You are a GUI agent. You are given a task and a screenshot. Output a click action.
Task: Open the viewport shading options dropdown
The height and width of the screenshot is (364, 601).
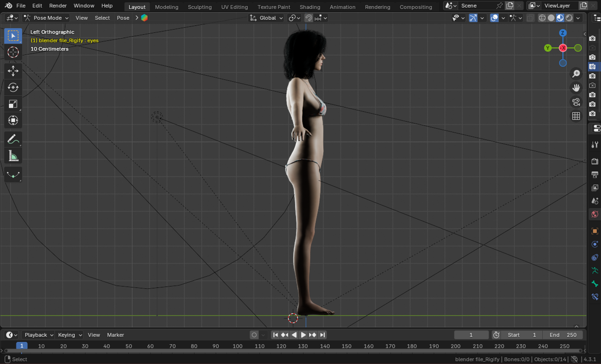pos(578,18)
